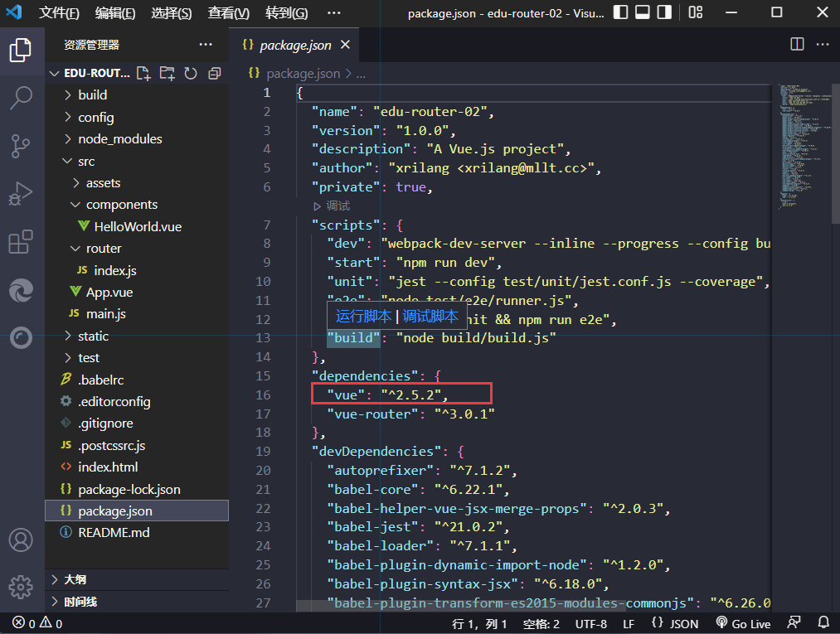Click the split editor right icon
The width and height of the screenshot is (840, 634).
(797, 45)
